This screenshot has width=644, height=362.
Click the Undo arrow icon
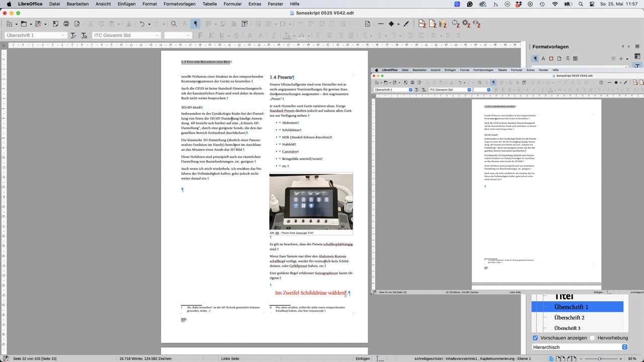click(x=142, y=24)
